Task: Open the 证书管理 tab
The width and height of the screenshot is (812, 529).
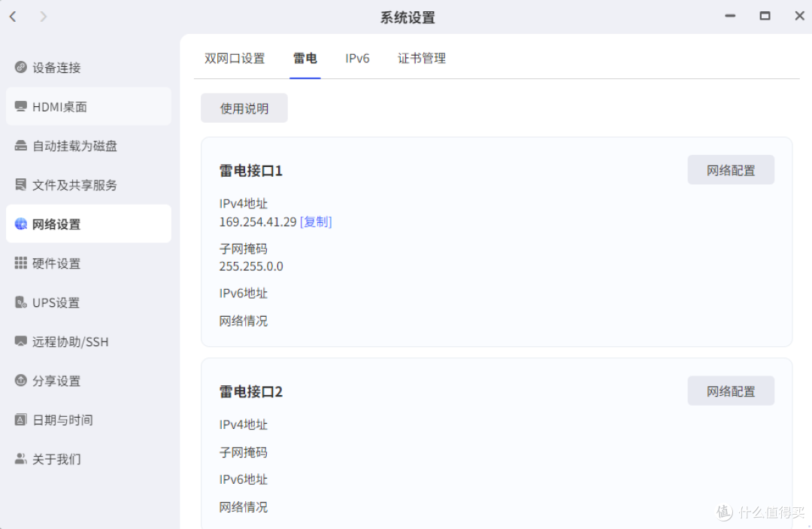Action: (422, 58)
